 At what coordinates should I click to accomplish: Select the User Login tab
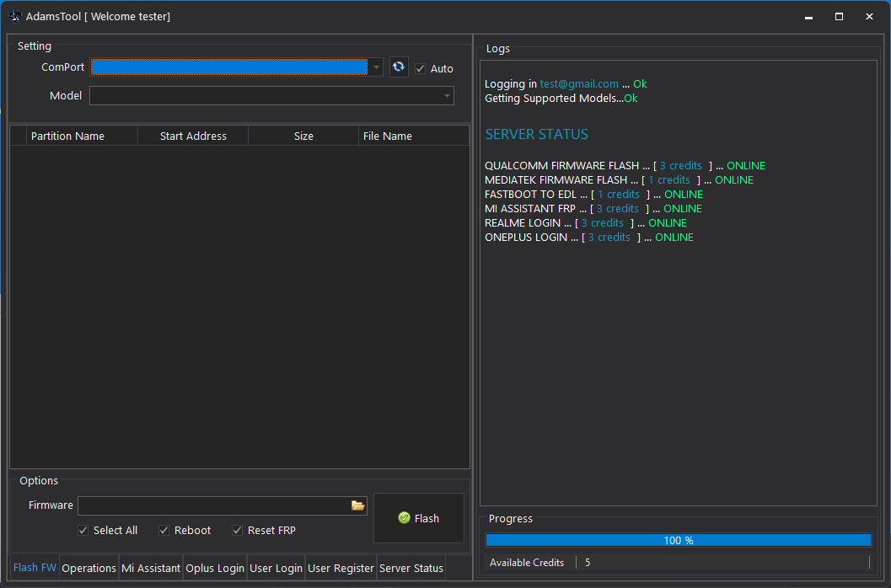[276, 568]
